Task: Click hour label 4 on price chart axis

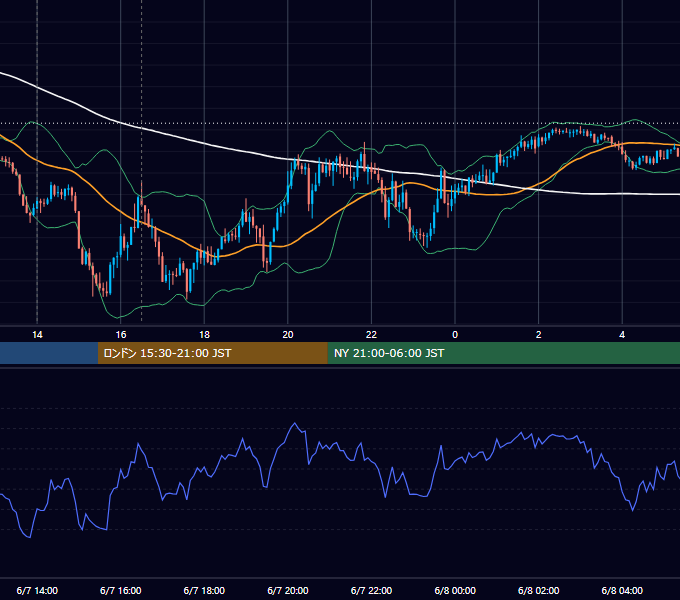Action: point(622,335)
